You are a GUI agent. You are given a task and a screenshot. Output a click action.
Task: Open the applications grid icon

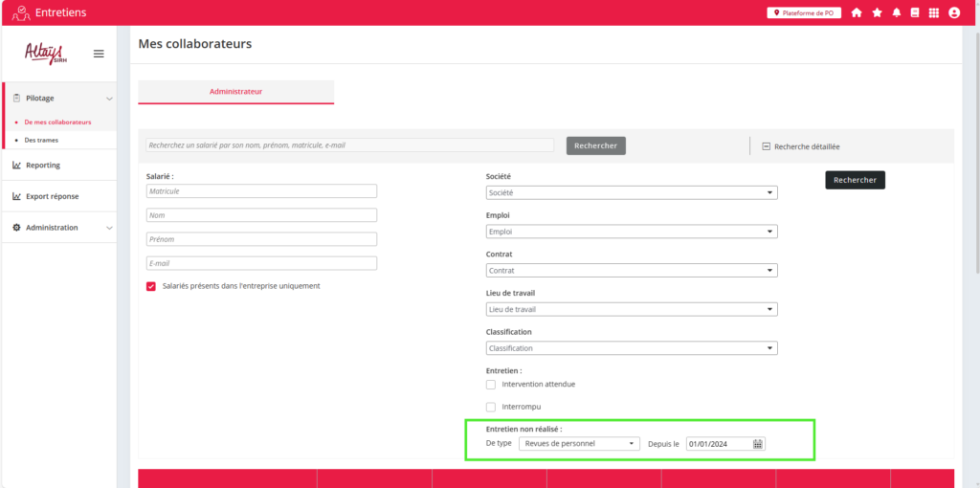pos(934,12)
